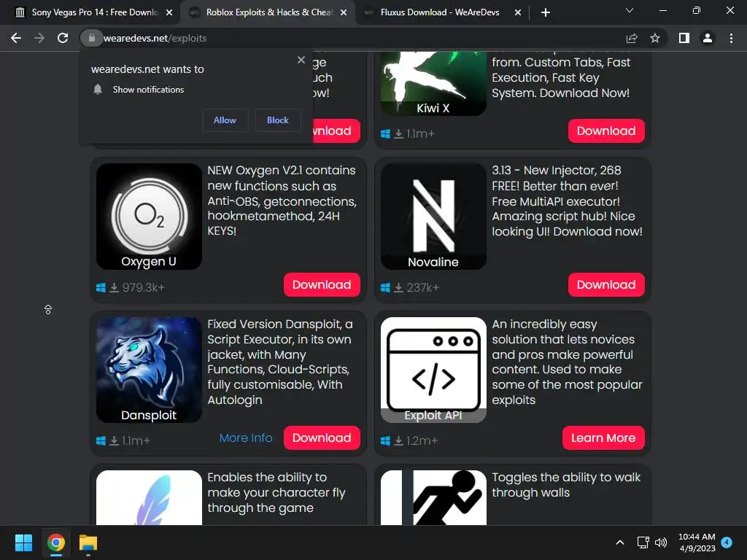Share this page icon in address bar
747x560 pixels.
click(632, 38)
